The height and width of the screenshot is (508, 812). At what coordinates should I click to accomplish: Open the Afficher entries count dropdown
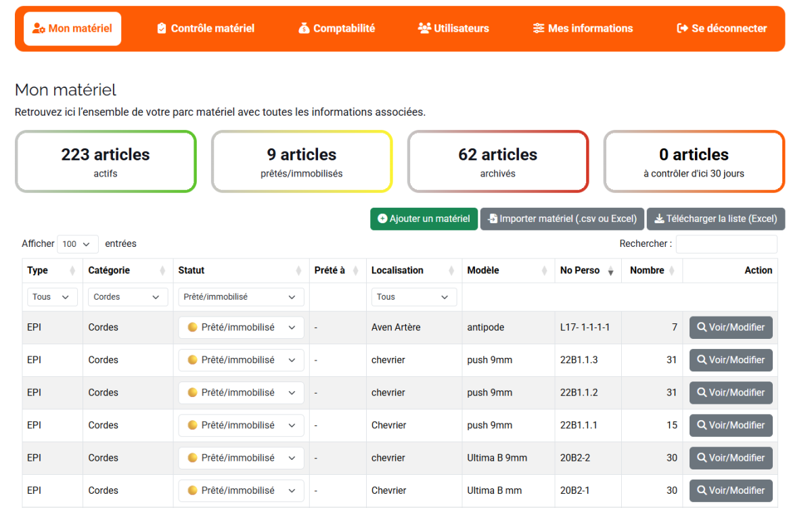tap(78, 244)
